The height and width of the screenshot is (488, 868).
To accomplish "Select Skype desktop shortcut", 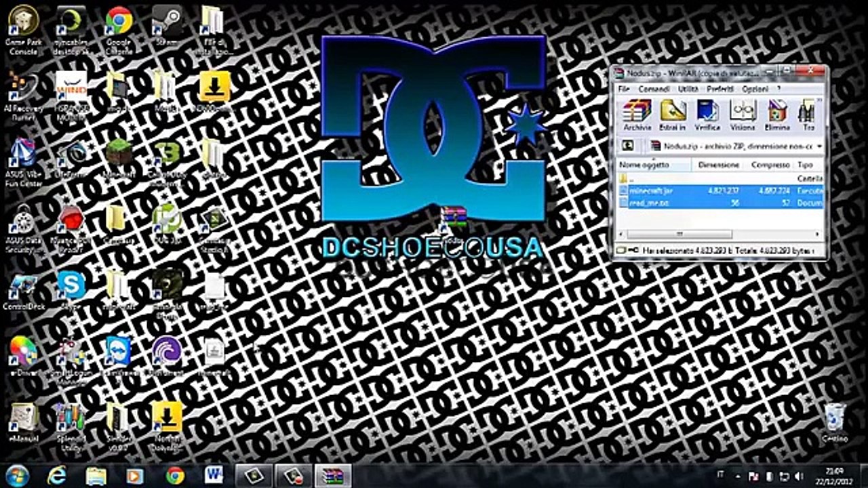I will 71,290.
